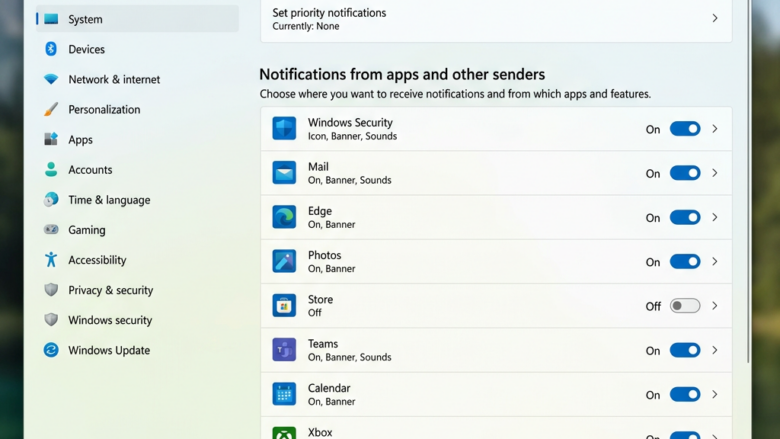Click the Gaming controller icon
The image size is (780, 439).
51,229
